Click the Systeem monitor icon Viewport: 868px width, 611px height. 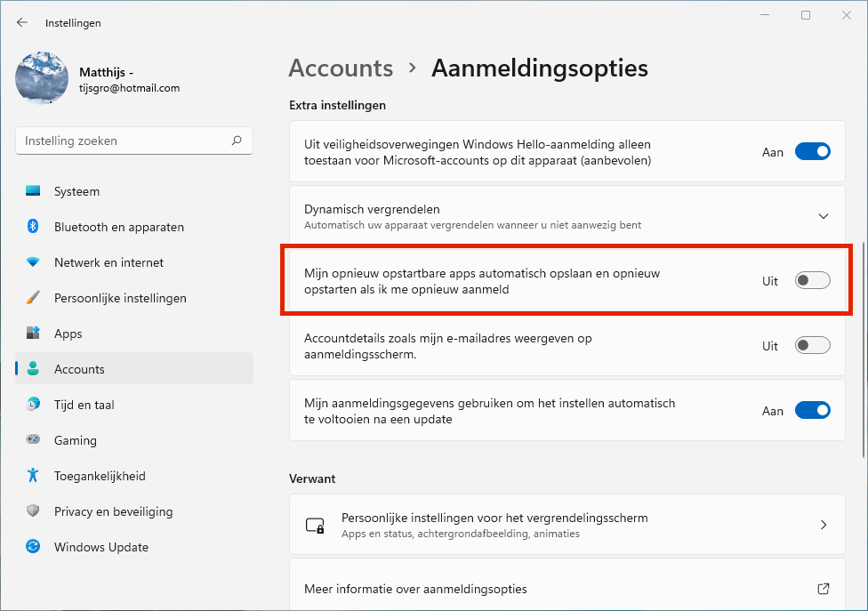tap(33, 191)
